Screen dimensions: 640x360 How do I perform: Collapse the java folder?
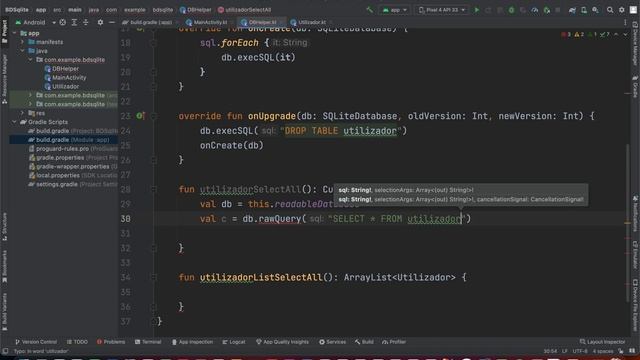pyautogui.click(x=22, y=51)
